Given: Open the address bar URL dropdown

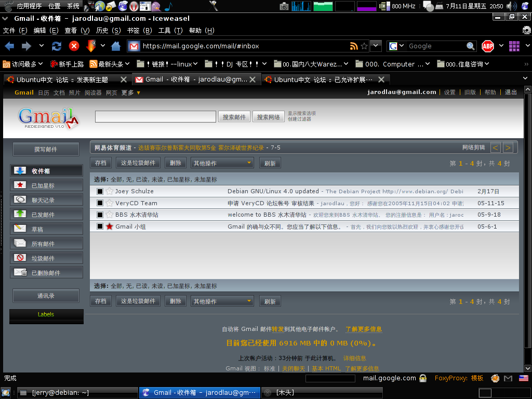Looking at the screenshot, I should point(376,46).
